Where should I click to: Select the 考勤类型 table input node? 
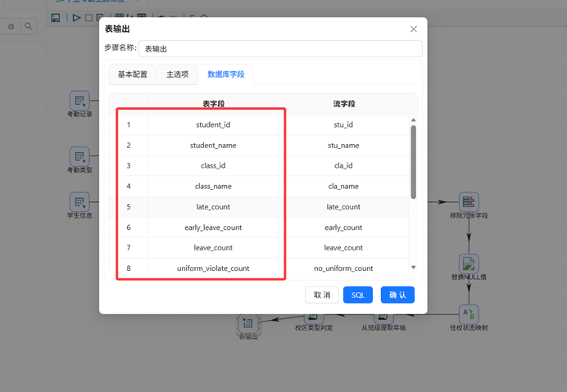coord(79,156)
